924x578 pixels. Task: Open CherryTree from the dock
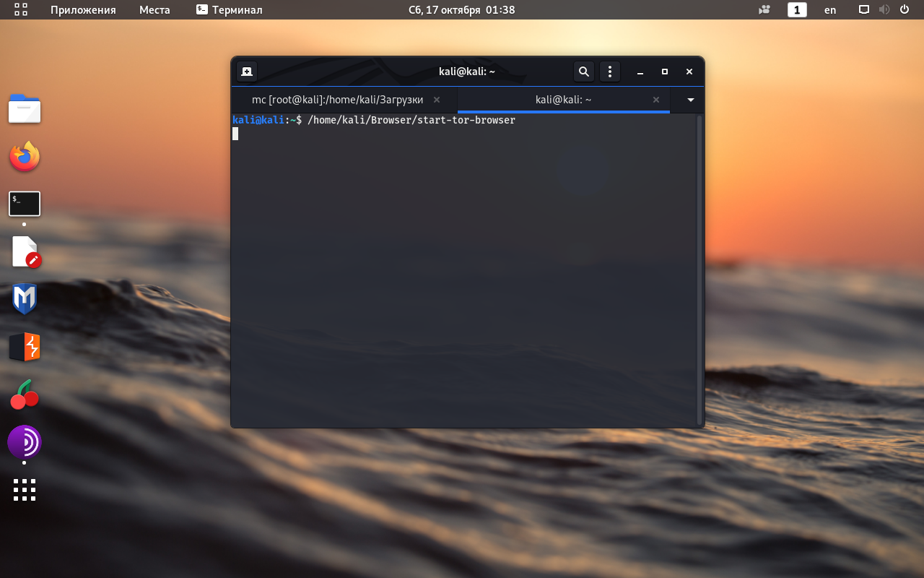pyautogui.click(x=25, y=394)
